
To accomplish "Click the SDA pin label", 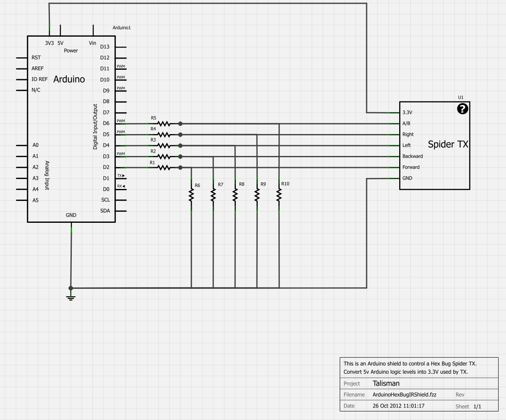I will click(105, 211).
